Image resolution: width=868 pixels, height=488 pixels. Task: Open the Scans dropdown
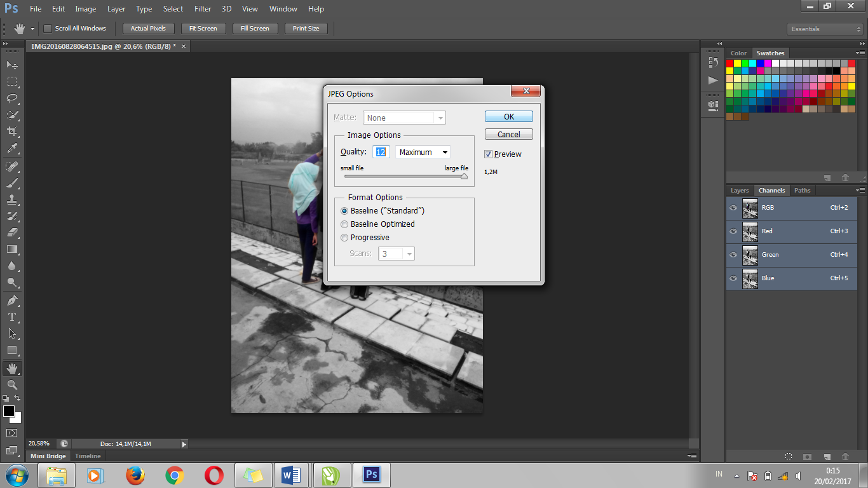pos(396,253)
